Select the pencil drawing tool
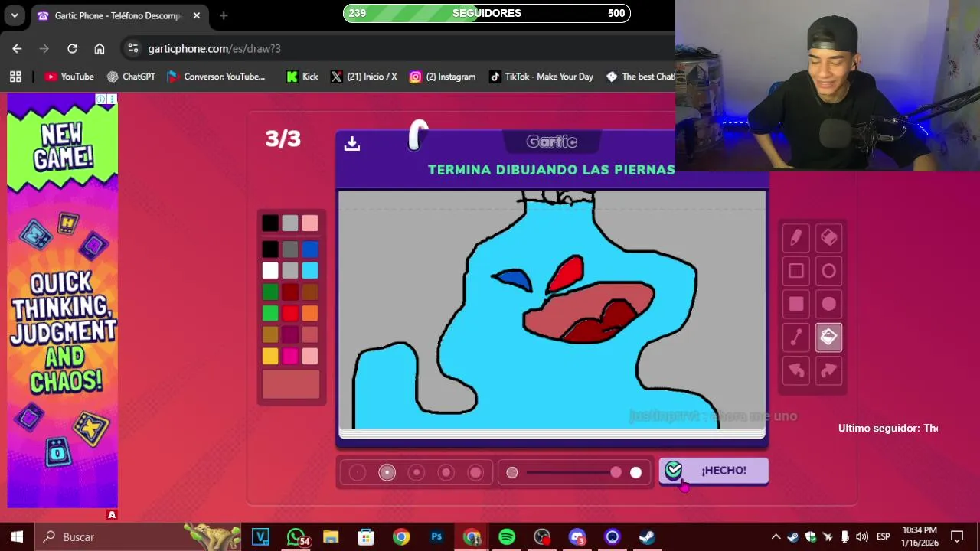Viewport: 980px width, 551px height. 796,238
